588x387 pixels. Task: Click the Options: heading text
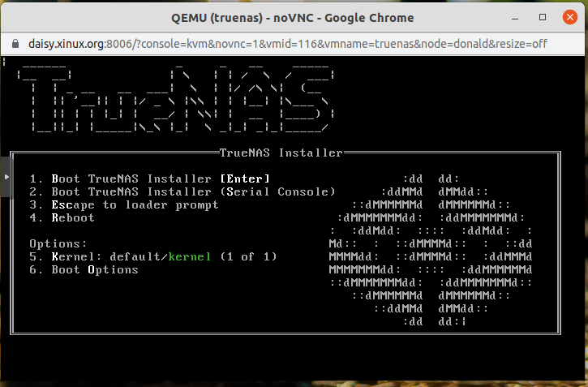tap(58, 243)
